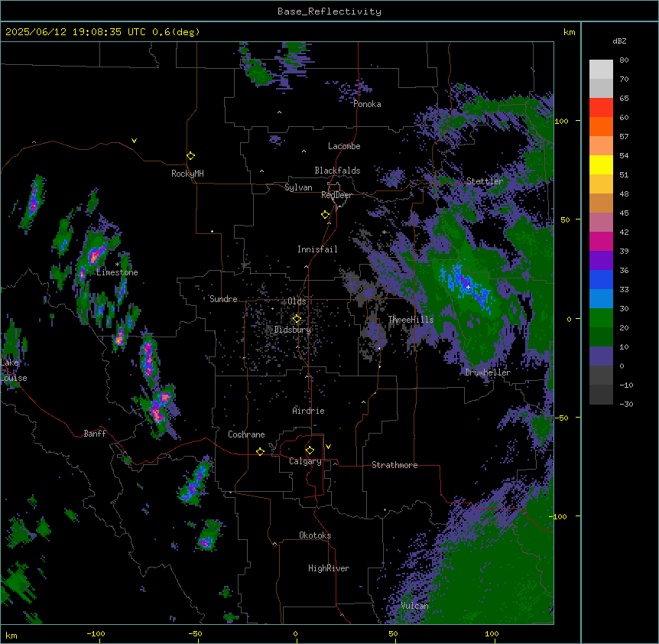Pick the slate violet 10-0 dBZ legend swatch

[x=601, y=356]
